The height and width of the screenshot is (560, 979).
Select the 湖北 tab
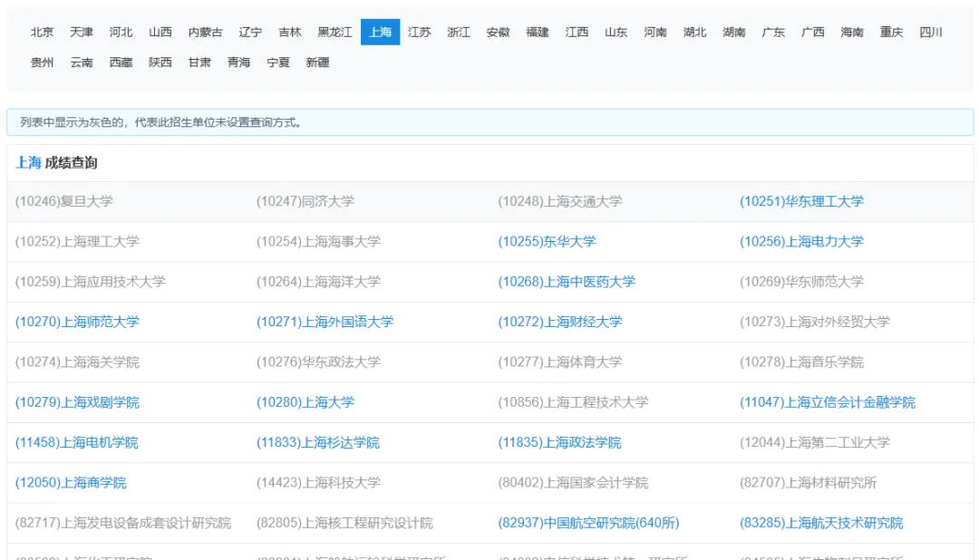coord(695,32)
